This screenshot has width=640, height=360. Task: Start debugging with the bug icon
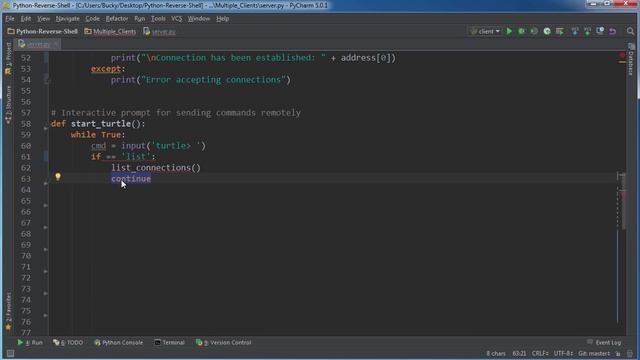click(x=522, y=31)
